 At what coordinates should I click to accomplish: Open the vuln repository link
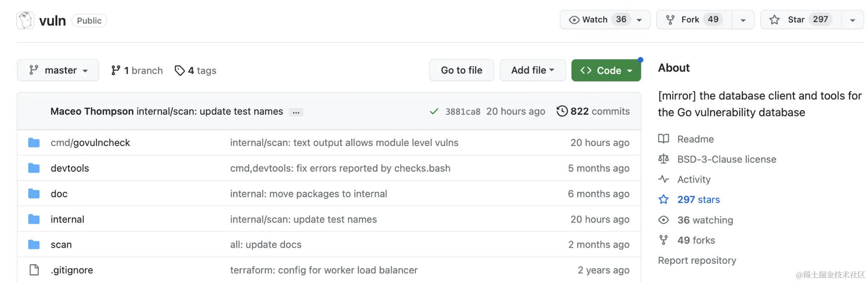coord(53,20)
